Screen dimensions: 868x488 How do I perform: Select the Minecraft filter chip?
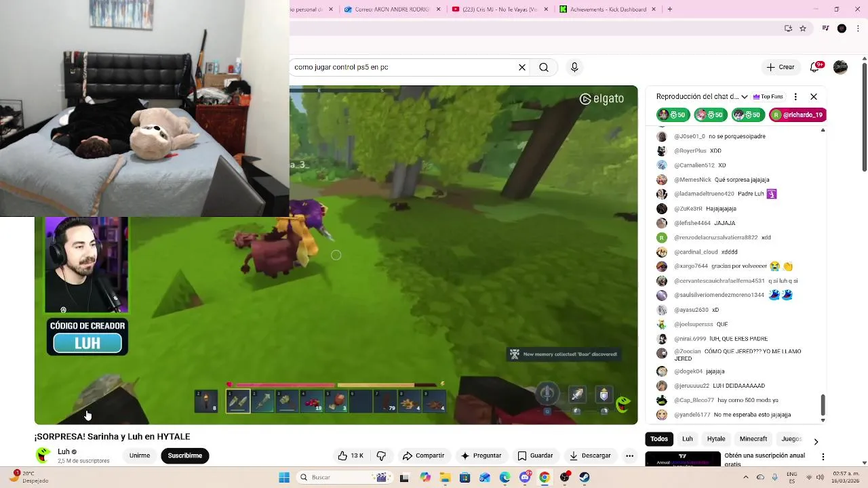[753, 439]
